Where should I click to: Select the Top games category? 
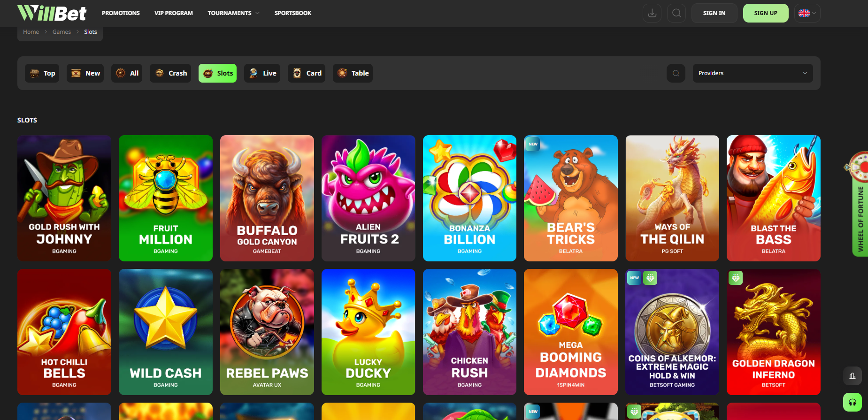(x=42, y=73)
